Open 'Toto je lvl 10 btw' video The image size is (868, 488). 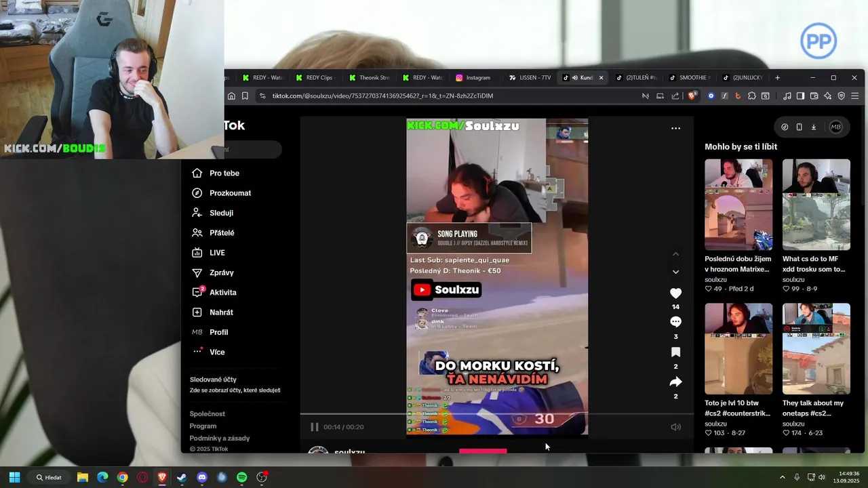pyautogui.click(x=738, y=348)
